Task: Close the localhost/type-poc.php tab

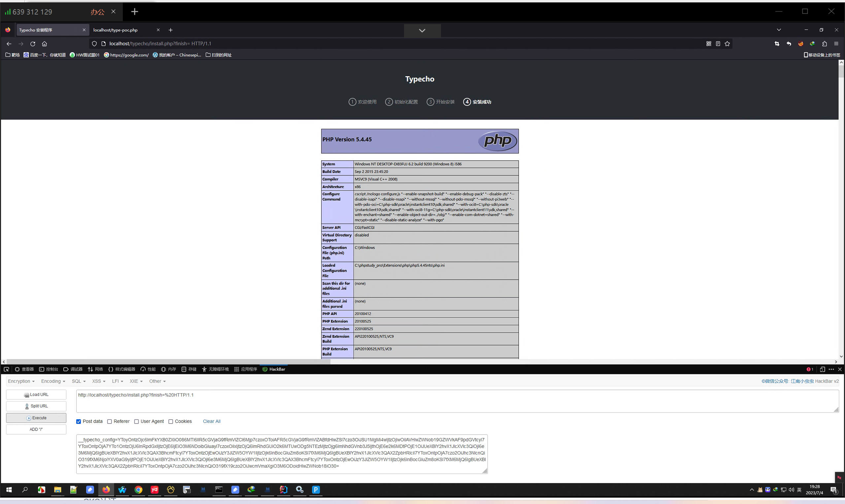Action: point(158,30)
